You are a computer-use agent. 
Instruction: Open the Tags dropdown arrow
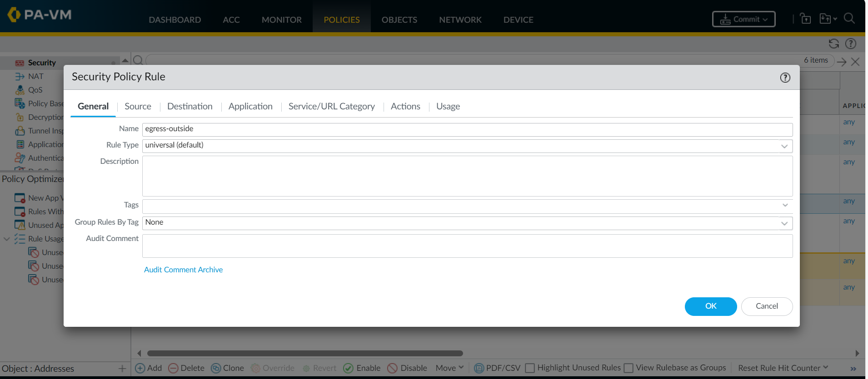[x=785, y=206]
